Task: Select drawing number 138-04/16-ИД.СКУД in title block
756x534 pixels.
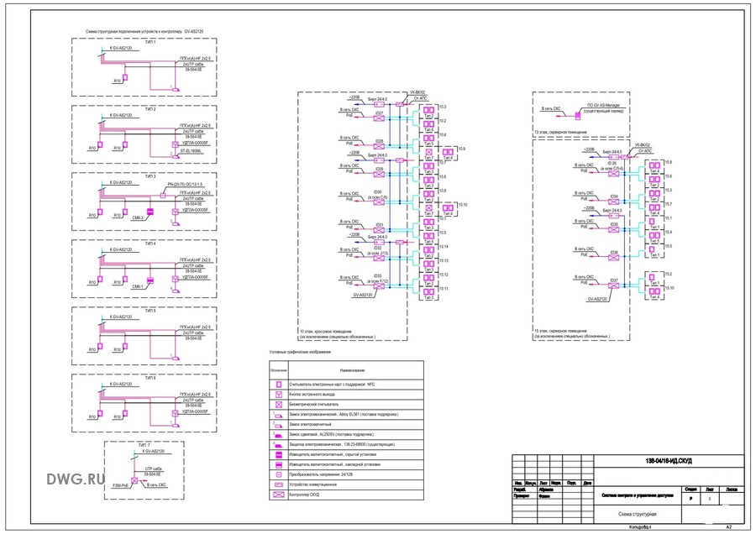Action: point(669,461)
